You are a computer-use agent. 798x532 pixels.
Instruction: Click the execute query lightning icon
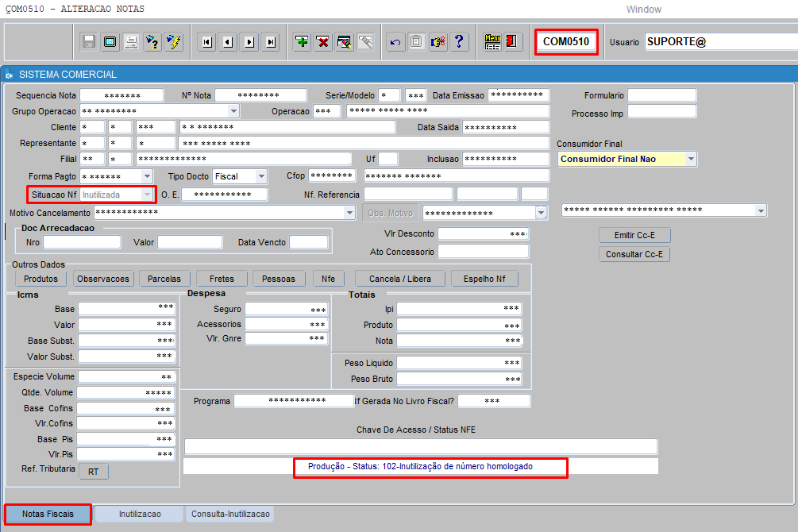[173, 42]
